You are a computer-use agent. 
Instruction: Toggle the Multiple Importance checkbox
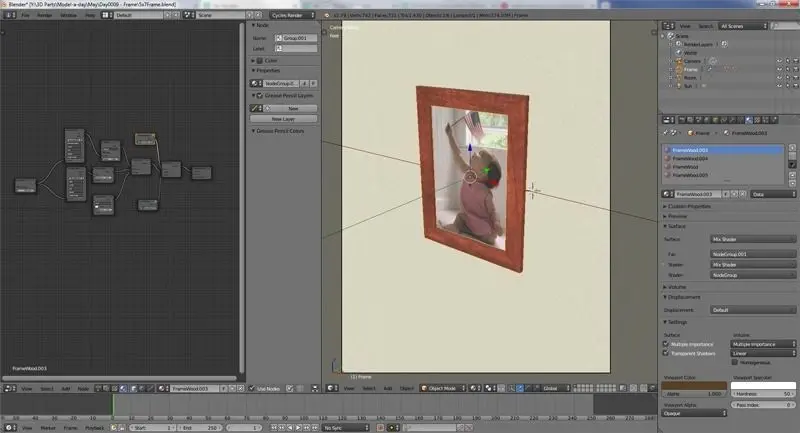tap(665, 344)
